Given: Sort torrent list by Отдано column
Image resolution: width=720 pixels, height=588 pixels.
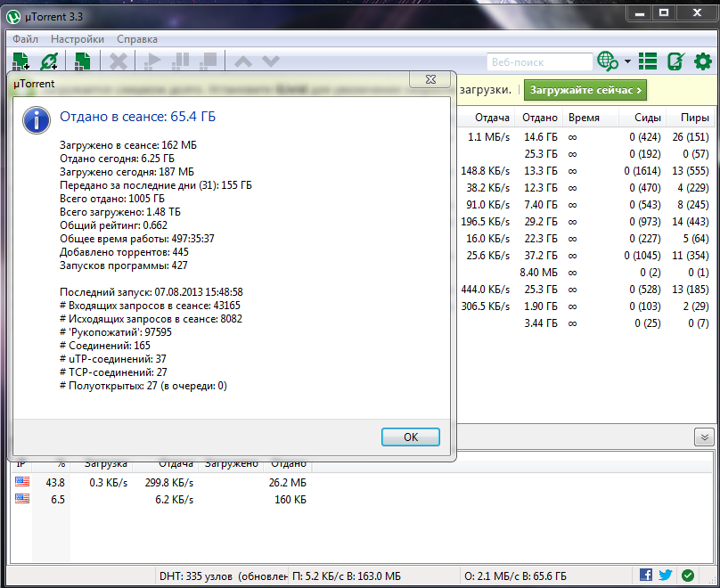Looking at the screenshot, I should (539, 118).
